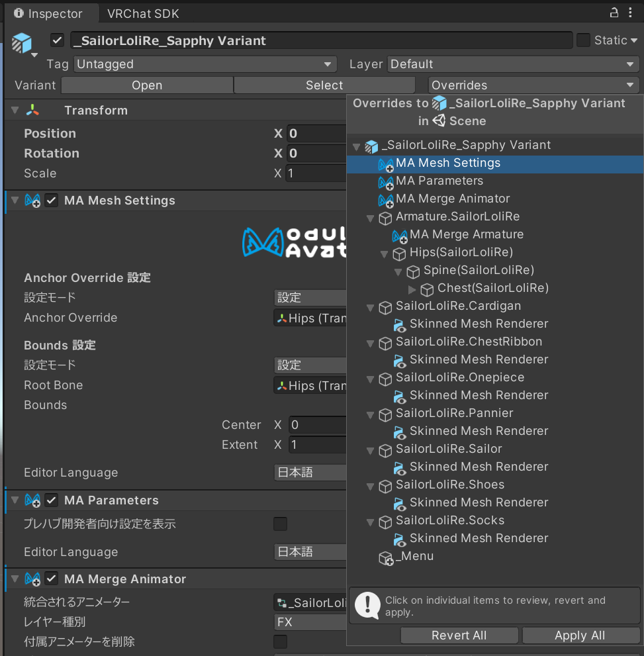644x656 pixels.
Task: Expand Chest(SailorLoliRe) in overrides tree
Action: point(412,289)
